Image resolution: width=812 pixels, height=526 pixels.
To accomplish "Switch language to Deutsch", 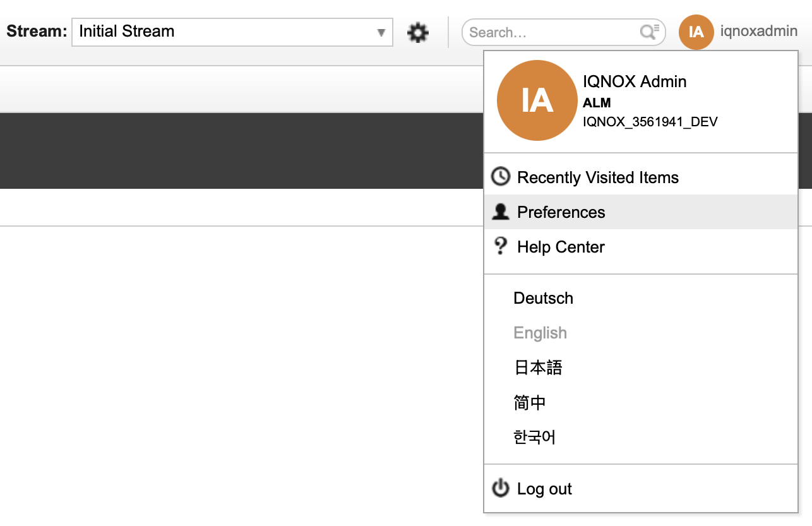I will point(544,298).
